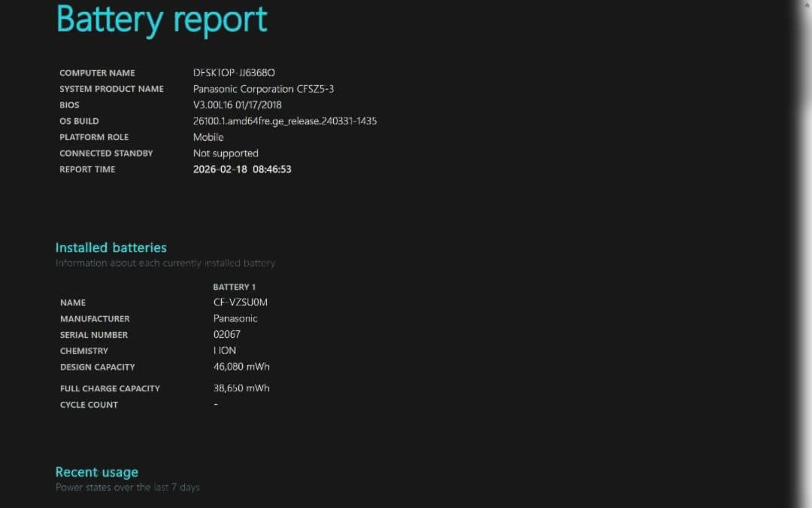Click the report time 2026-02-18 08:46:53
The image size is (812, 508).
point(242,169)
